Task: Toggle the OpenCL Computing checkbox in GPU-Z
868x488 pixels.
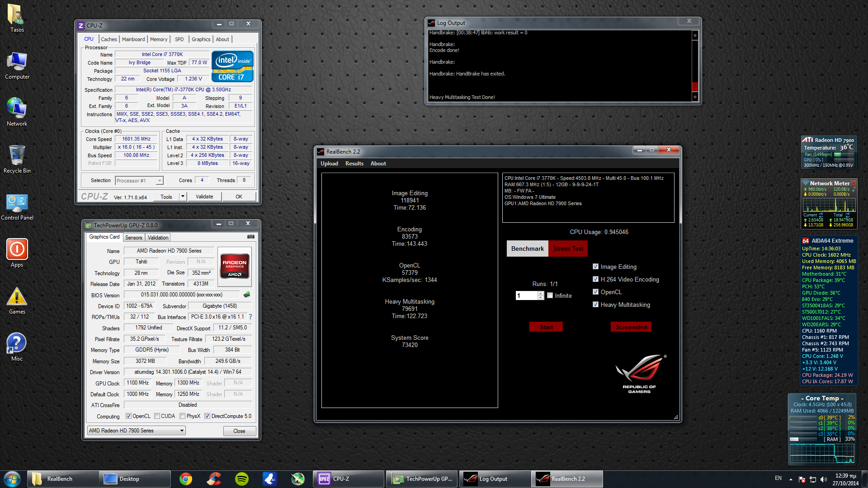Action: 128,416
